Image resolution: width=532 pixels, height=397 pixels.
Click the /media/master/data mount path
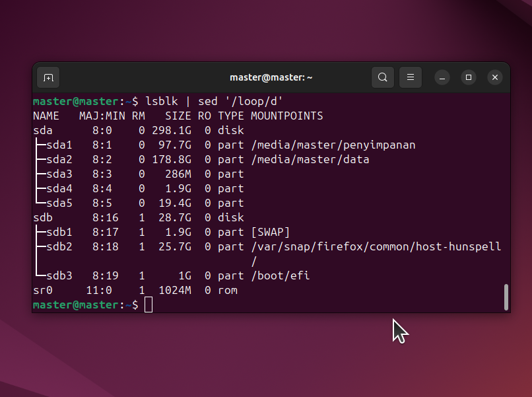310,160
